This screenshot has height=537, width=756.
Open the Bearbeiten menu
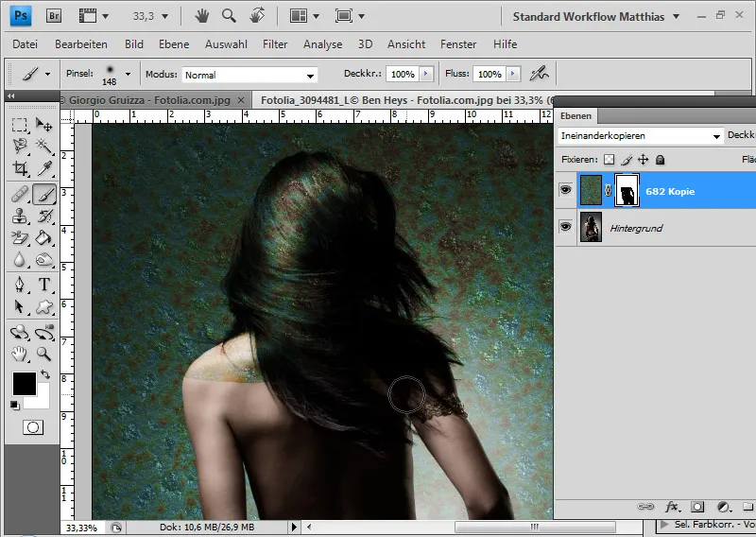tap(81, 44)
